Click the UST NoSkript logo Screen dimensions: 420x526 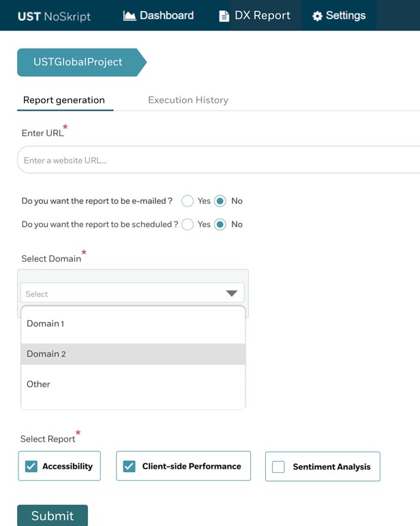click(54, 16)
